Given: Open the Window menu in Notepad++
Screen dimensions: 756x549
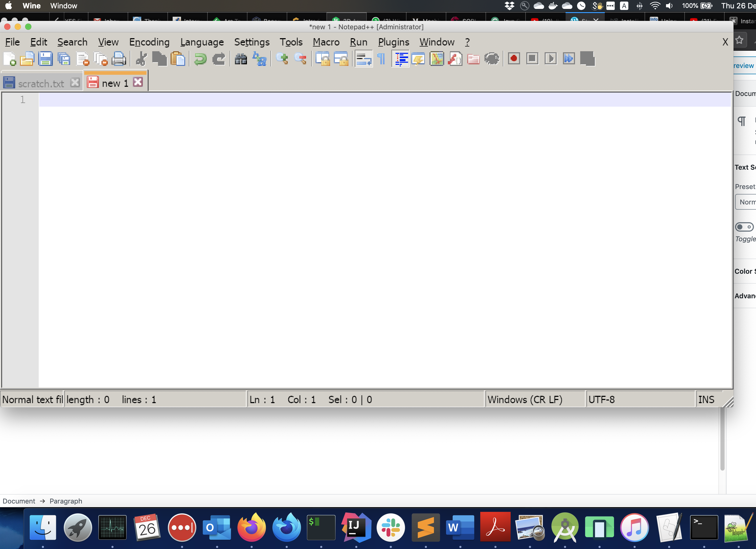Looking at the screenshot, I should point(437,42).
